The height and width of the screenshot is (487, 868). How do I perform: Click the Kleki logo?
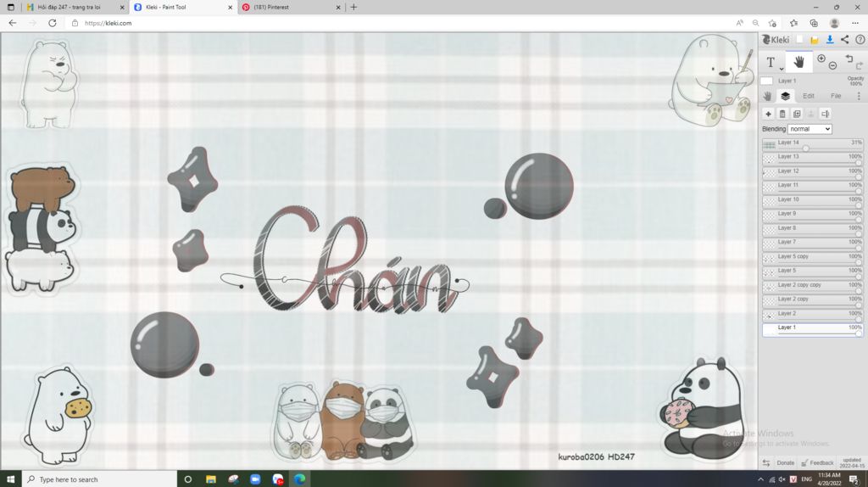point(776,39)
